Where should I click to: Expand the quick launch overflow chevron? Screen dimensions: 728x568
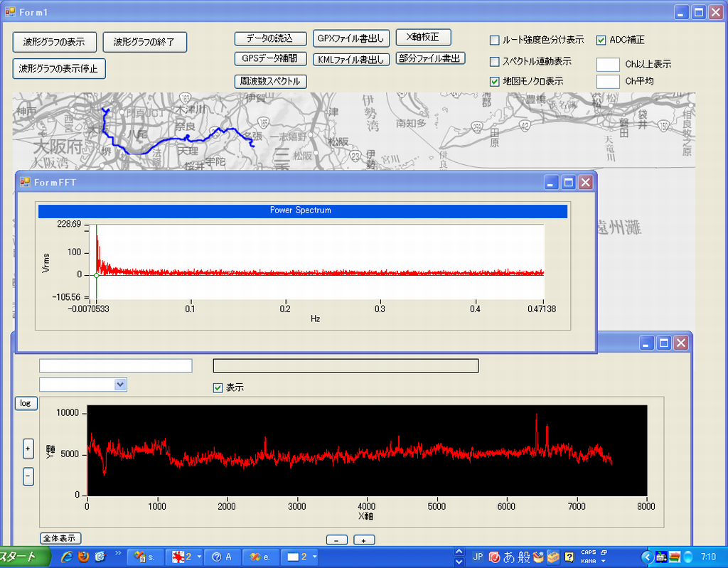(118, 552)
